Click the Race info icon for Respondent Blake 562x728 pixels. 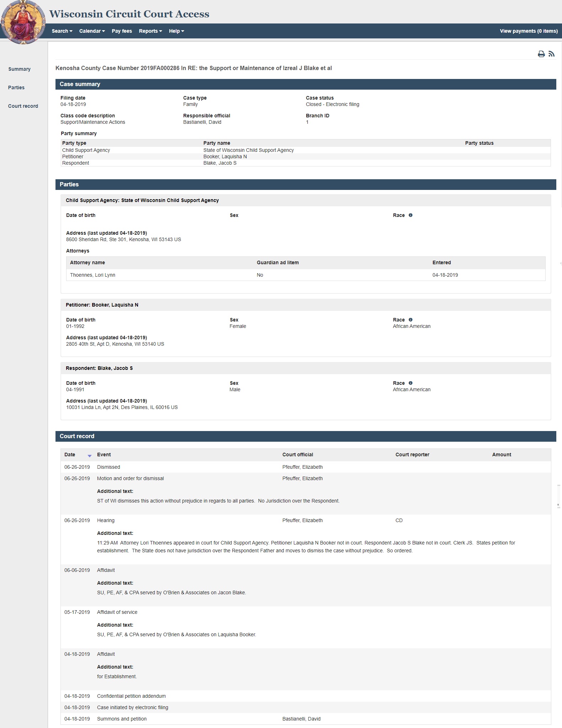410,383
